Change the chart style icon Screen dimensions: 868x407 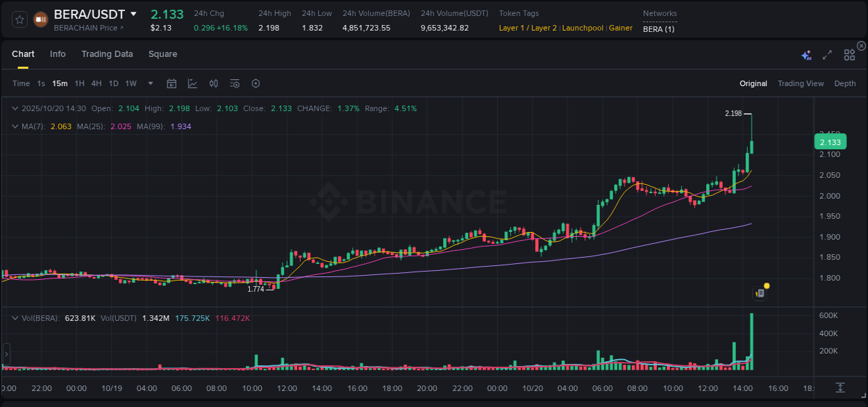pos(192,83)
